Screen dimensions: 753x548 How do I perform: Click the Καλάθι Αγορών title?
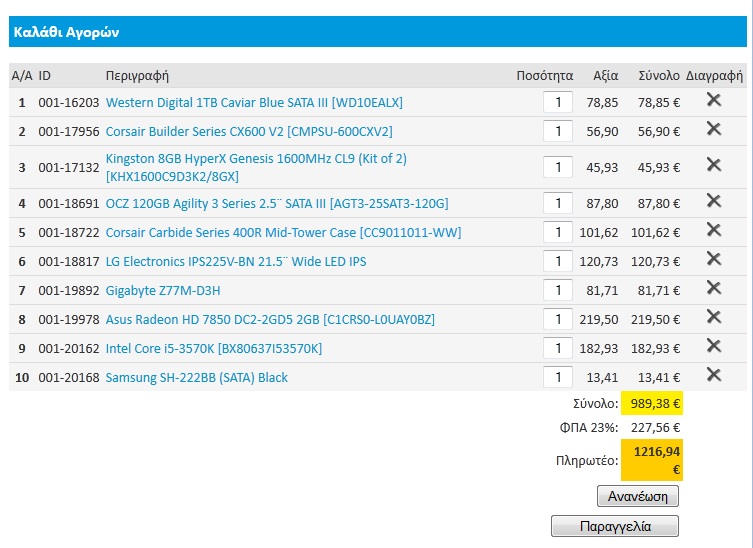(x=66, y=32)
